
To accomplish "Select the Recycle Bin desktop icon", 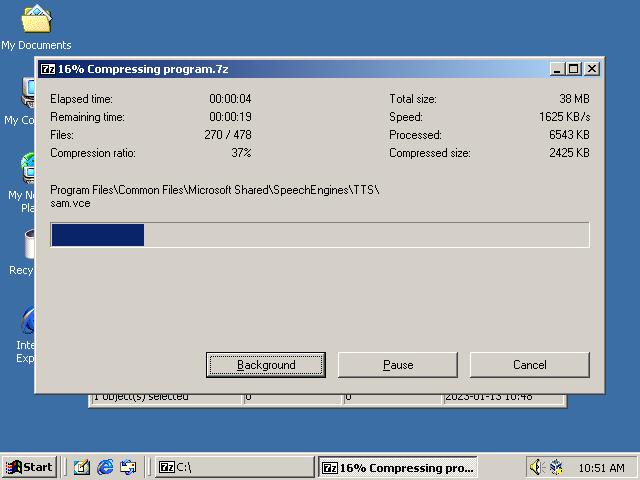I will click(28, 245).
